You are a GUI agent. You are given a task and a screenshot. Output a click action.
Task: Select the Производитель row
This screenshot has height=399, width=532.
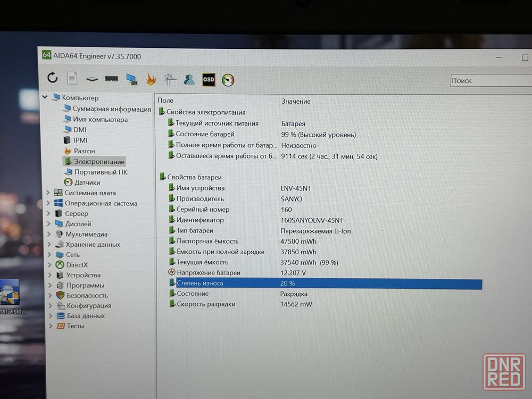tap(236, 198)
